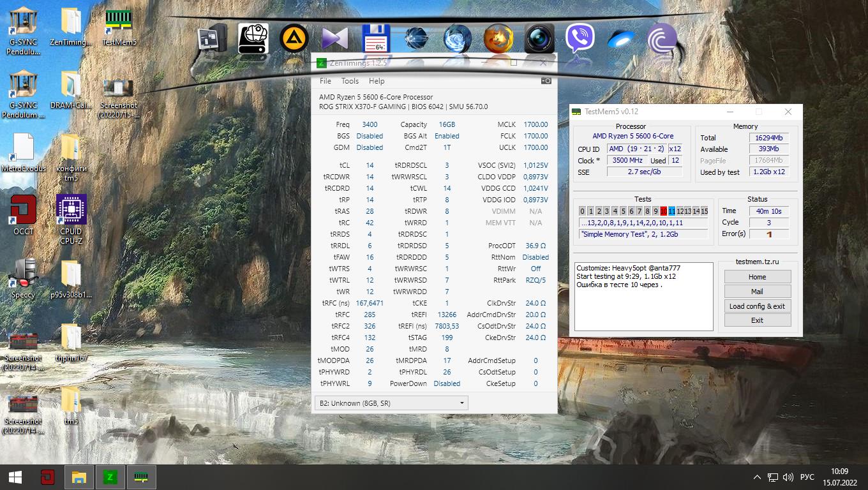Switch the РУС keyboard language indicator
Image resolution: width=868 pixels, height=490 pixels.
(x=807, y=477)
